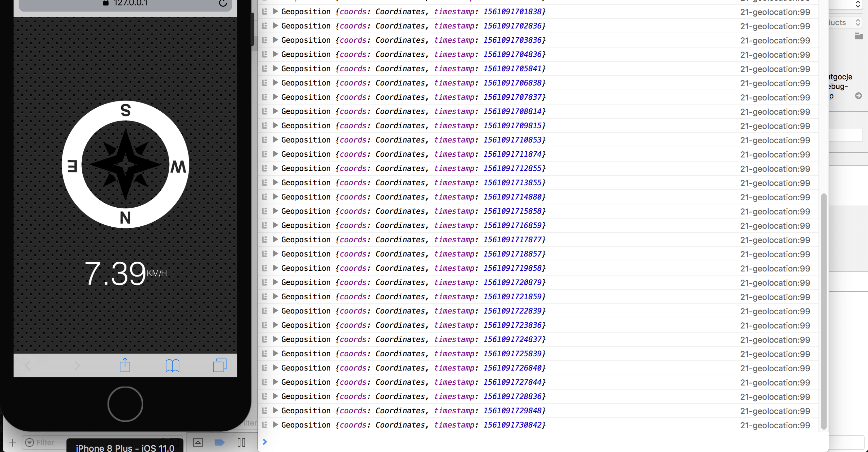Tap the Safari share icon in simulator

125,365
